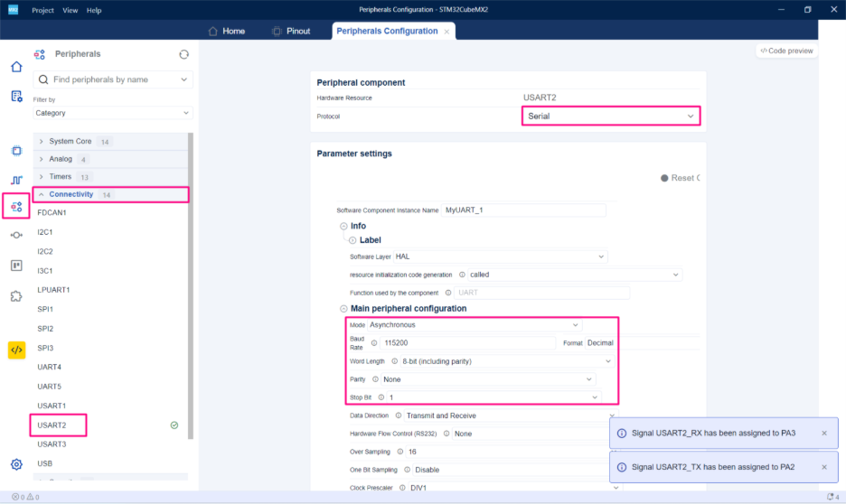The width and height of the screenshot is (846, 504).
Task: Click info icon next to Baud Rate
Action: (374, 343)
